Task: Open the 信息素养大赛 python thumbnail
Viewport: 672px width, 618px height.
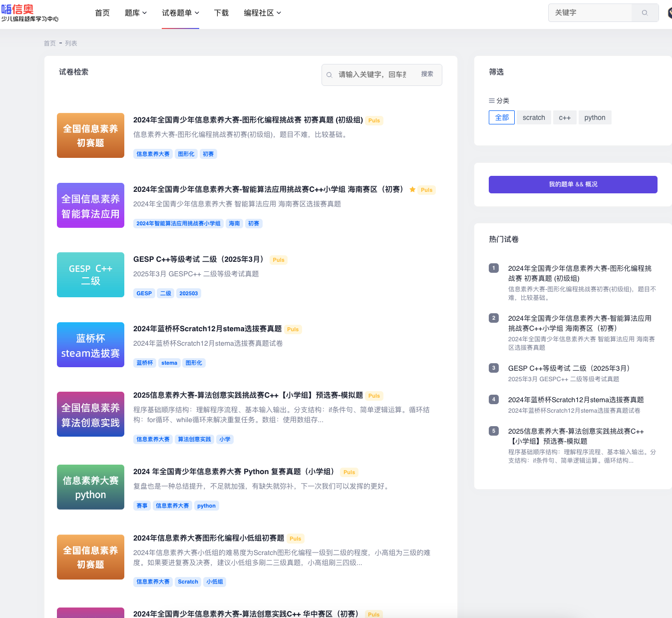Action: (x=90, y=487)
